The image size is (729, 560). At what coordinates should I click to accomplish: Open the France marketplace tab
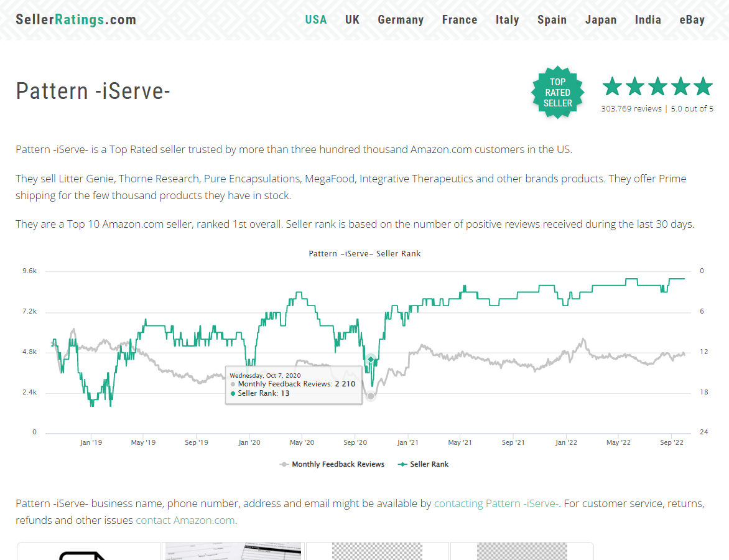(459, 19)
